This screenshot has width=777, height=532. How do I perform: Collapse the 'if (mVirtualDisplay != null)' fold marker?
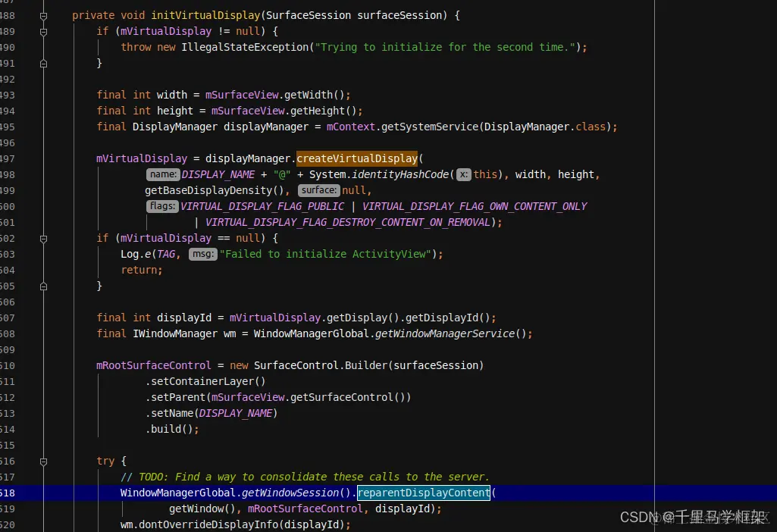(x=44, y=32)
